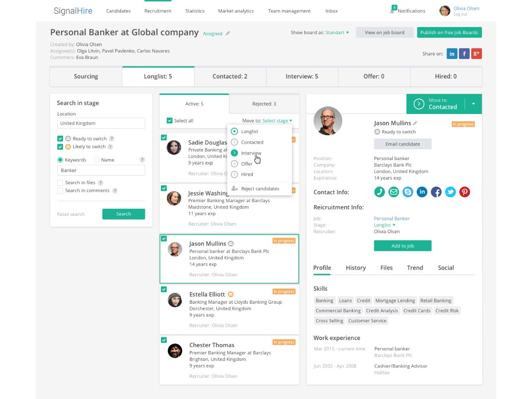532x399 pixels.
Task: Open Skype contact icon
Action: (408, 192)
